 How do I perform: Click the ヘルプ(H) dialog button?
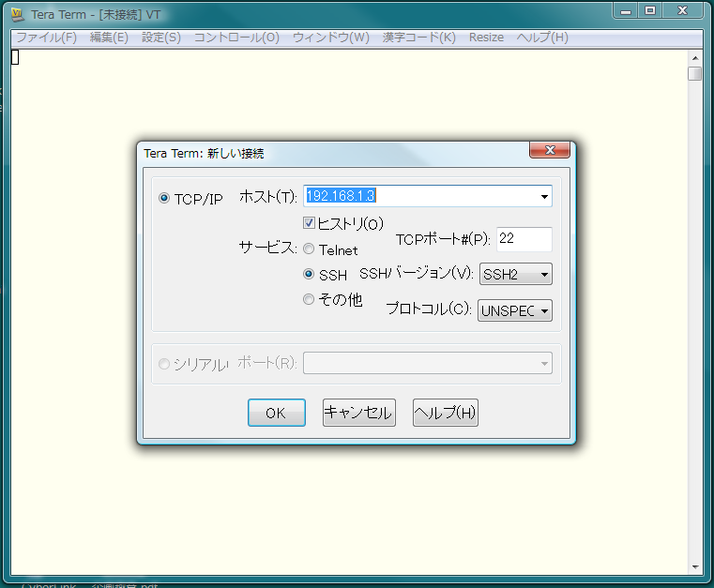click(446, 413)
